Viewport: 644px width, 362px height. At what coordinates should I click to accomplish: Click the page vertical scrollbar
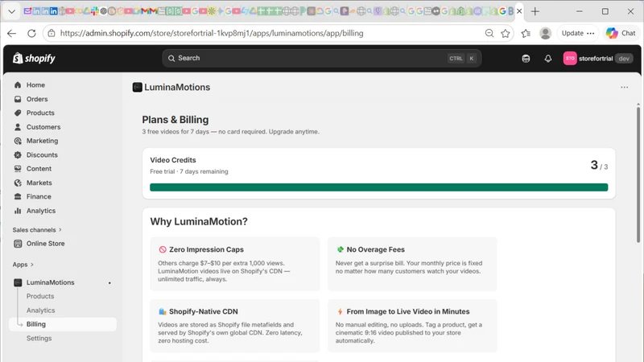point(638,175)
